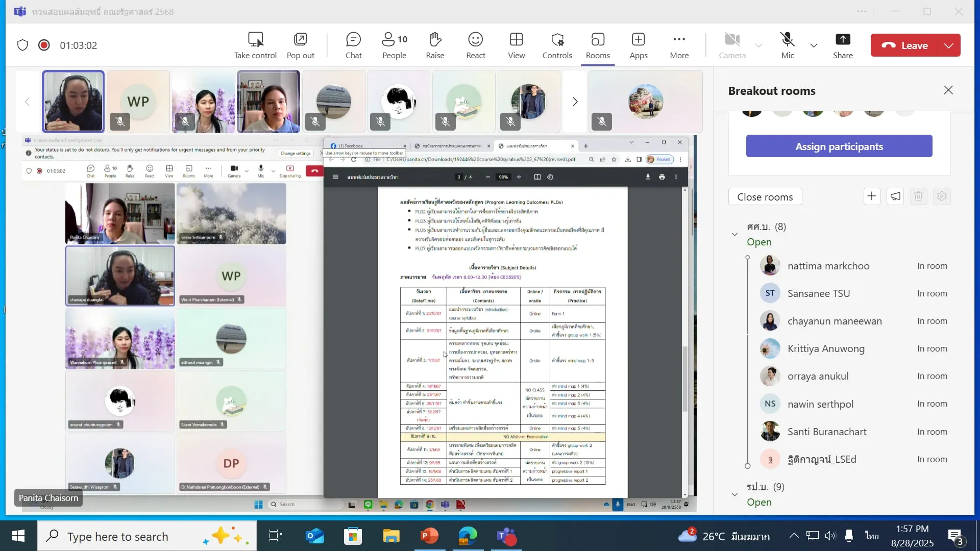Open the Apps panel
980x551 pixels.
point(638,45)
